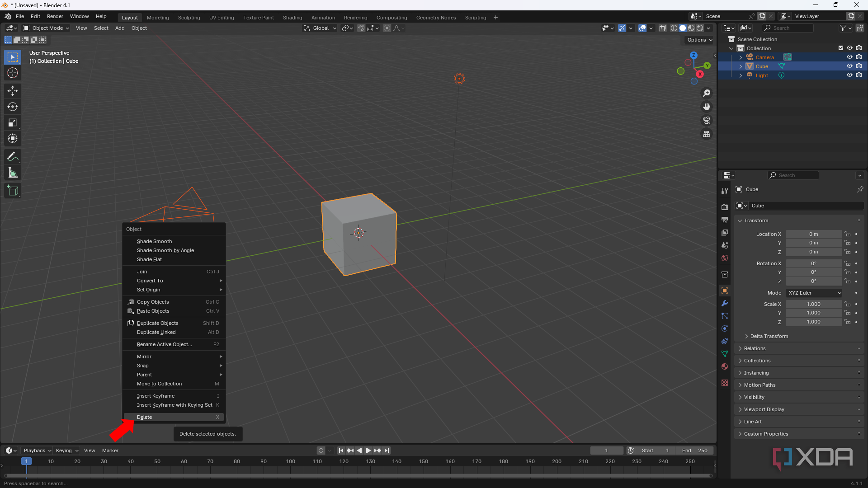Select the Add Cube tool
Viewport: 868px width, 488px height.
point(12,190)
